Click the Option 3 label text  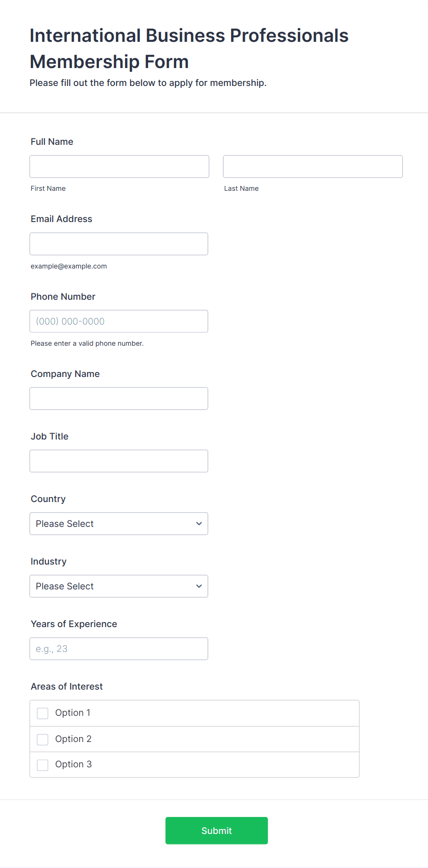73,764
